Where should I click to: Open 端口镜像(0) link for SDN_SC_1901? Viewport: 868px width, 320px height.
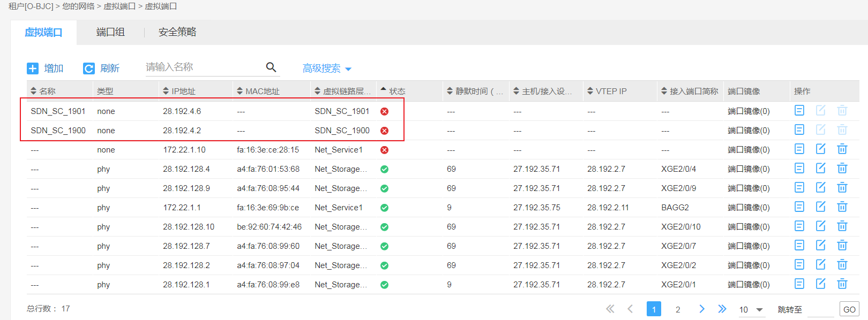(x=749, y=111)
